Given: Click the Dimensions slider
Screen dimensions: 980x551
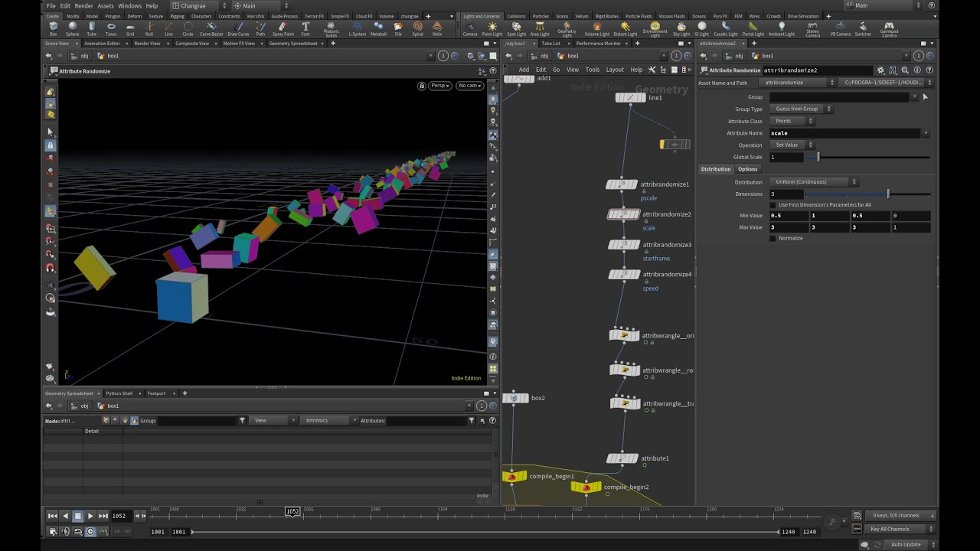Looking at the screenshot, I should pos(867,194).
